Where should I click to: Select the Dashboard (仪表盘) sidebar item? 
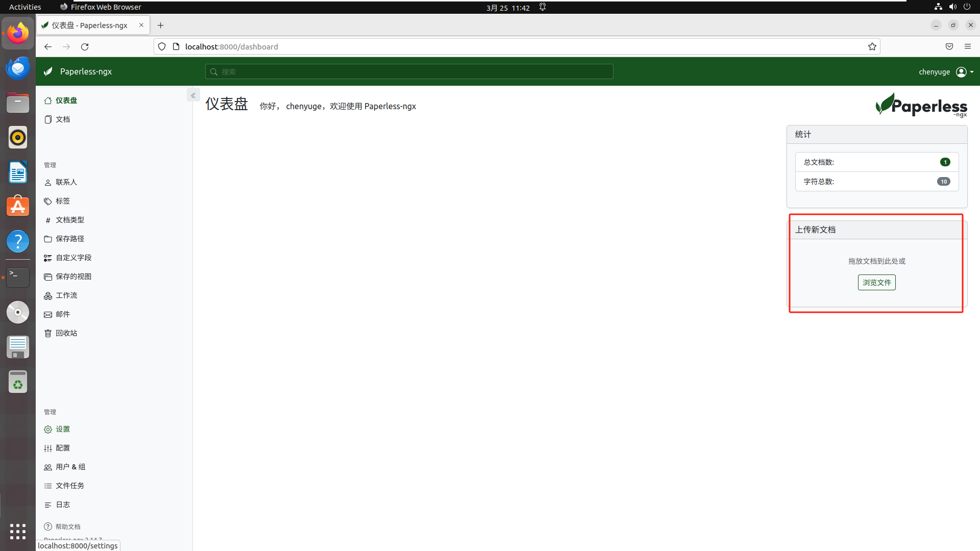pyautogui.click(x=66, y=101)
